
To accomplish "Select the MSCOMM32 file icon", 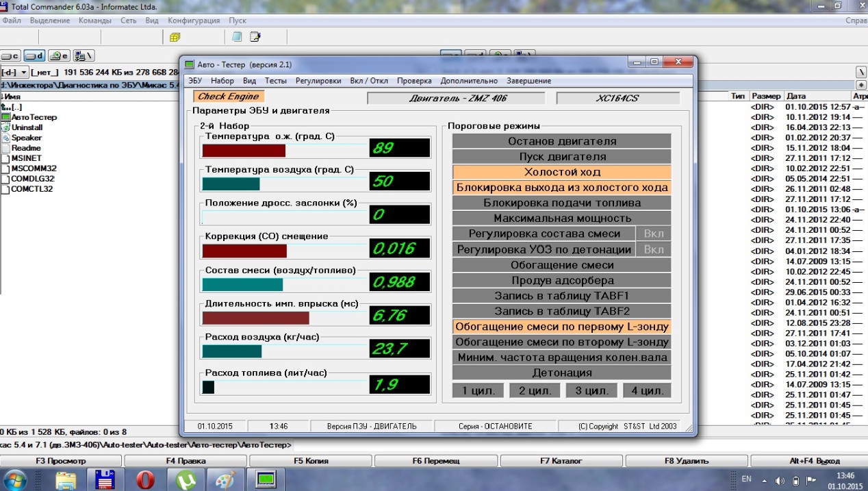I will point(6,168).
